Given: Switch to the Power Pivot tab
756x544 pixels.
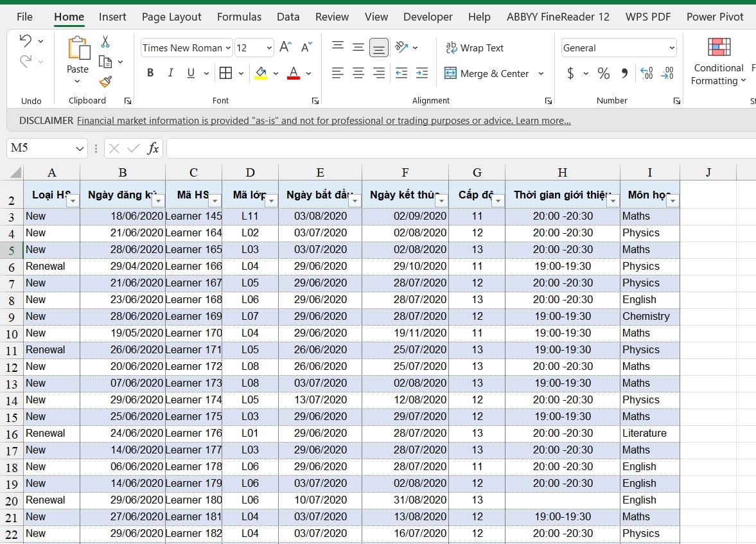Looking at the screenshot, I should 715,17.
